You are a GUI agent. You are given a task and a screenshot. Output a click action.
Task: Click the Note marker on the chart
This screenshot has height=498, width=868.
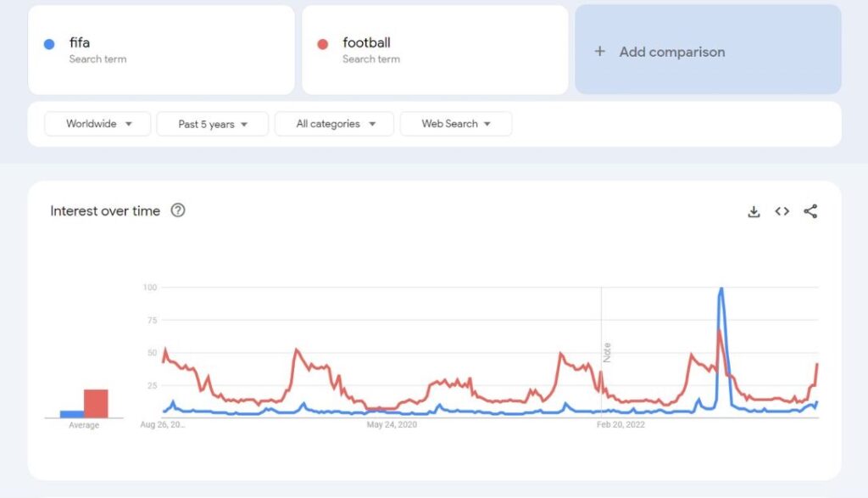(x=606, y=352)
